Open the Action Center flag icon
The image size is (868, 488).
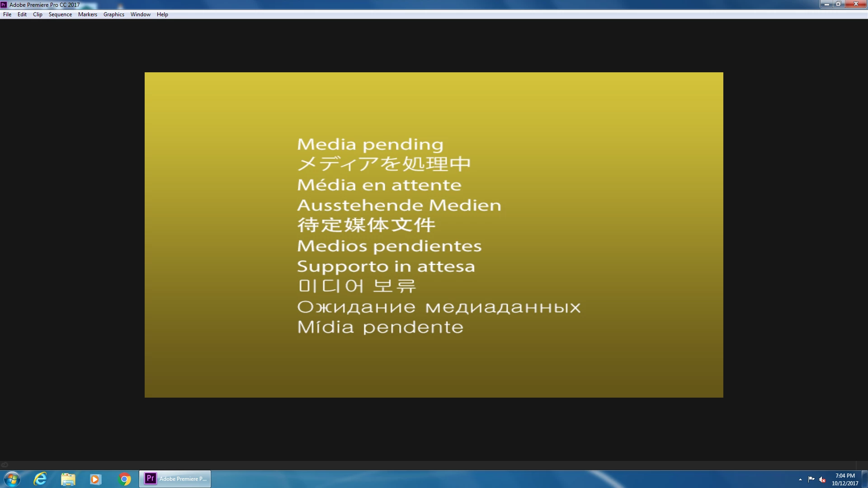[x=811, y=479]
